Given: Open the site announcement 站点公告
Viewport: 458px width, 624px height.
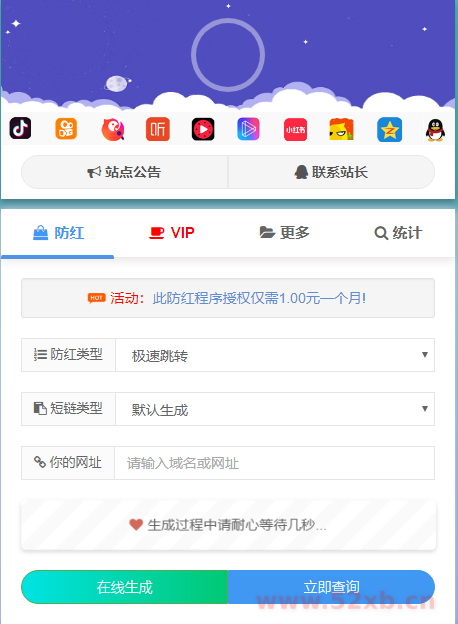Looking at the screenshot, I should [x=125, y=172].
